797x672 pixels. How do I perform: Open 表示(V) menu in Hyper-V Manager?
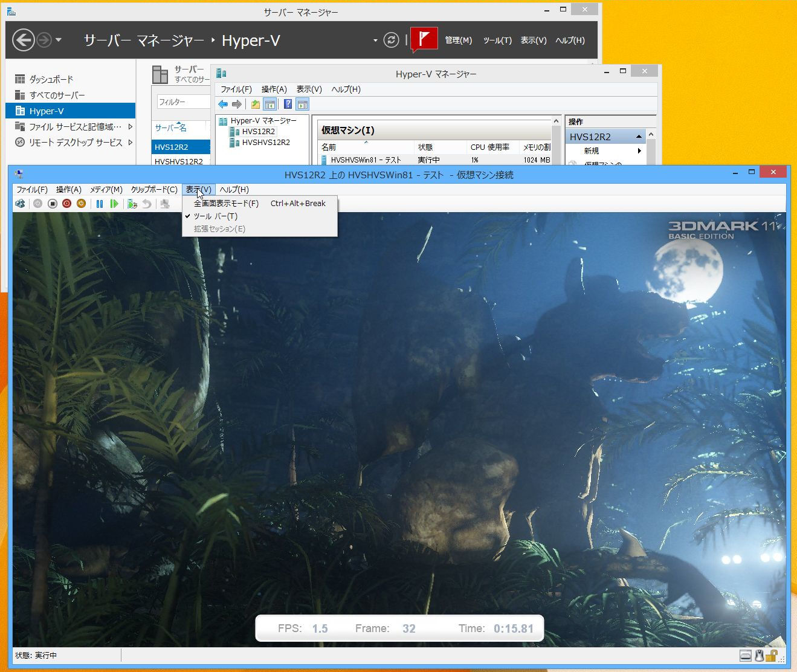(x=309, y=89)
